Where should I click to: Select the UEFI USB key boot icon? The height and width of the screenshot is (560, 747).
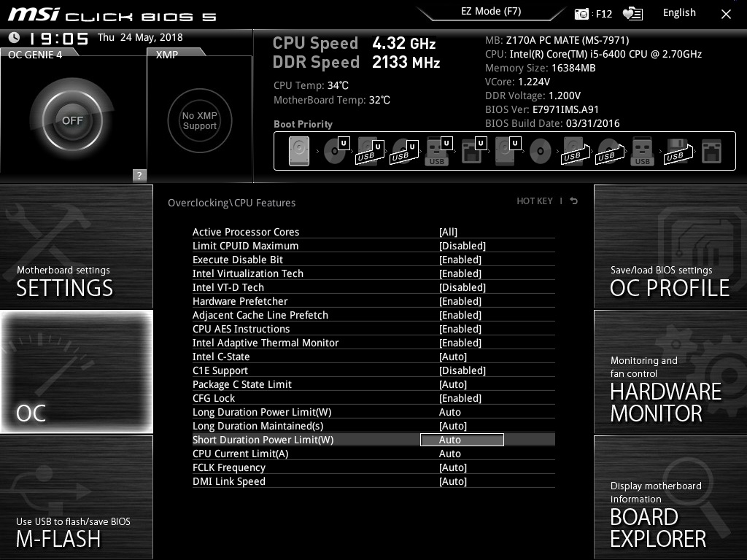click(438, 151)
